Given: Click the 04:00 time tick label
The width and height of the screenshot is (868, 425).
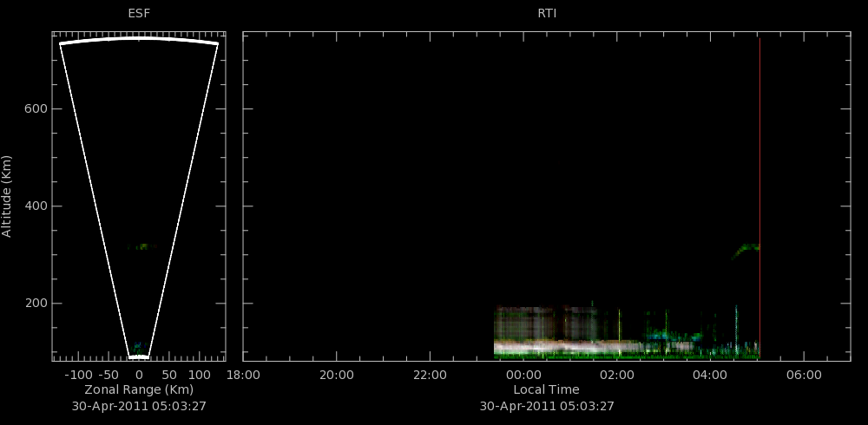Looking at the screenshot, I should point(710,376).
